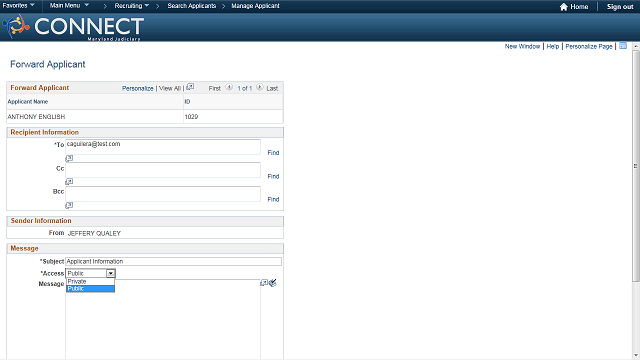Run spell check on Message
This screenshot has height=360, width=640.
pyautogui.click(x=273, y=282)
